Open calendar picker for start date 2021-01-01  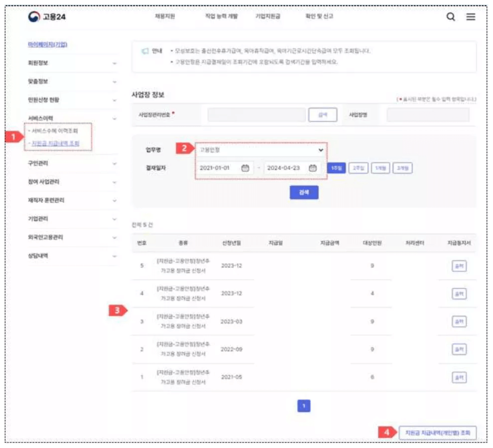click(x=245, y=168)
